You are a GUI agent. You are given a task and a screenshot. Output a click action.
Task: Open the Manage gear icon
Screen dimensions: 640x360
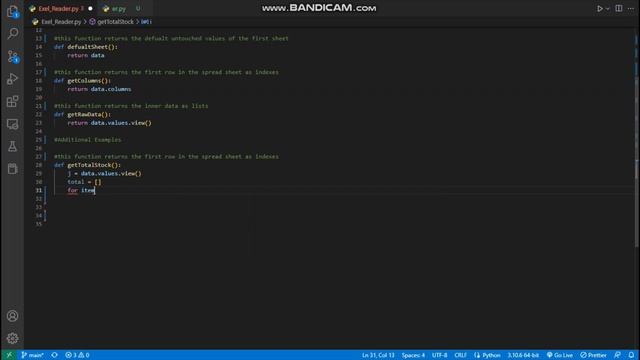(x=12, y=338)
